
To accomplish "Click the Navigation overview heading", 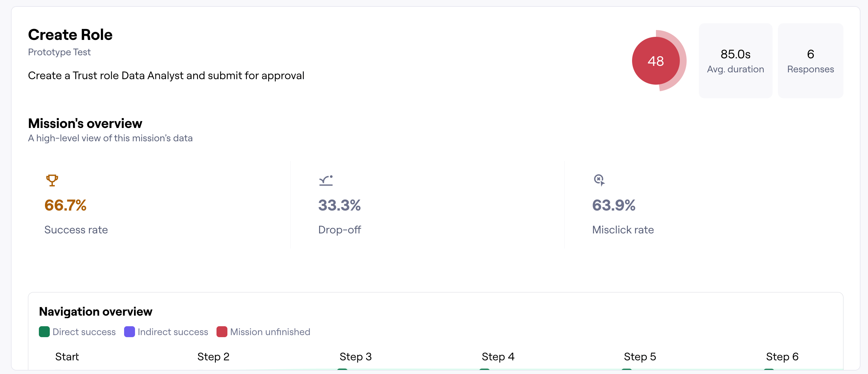I will click(x=95, y=312).
